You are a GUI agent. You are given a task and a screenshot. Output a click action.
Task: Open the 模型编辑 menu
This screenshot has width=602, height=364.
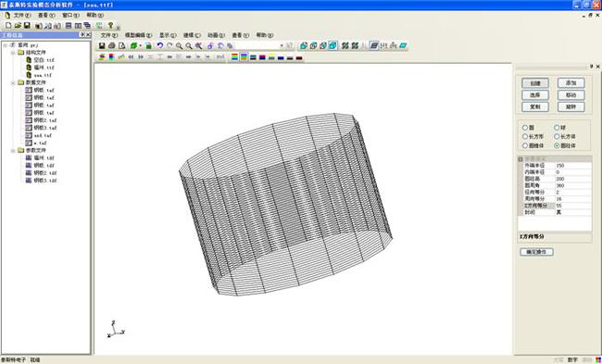click(x=138, y=35)
